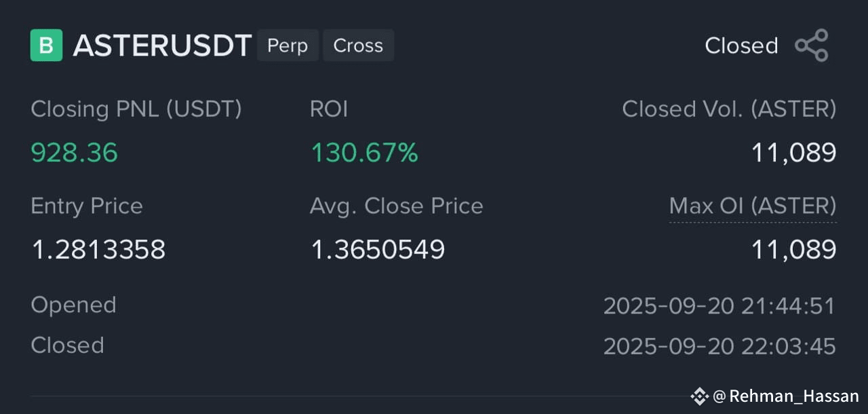Open the ASTERUSDT pair title

(162, 45)
